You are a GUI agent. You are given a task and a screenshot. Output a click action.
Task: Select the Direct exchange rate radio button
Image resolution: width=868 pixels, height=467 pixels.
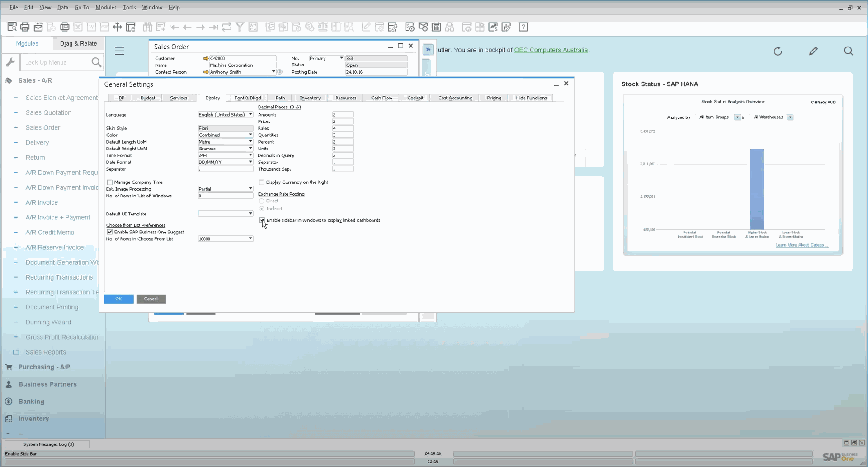[x=262, y=201]
